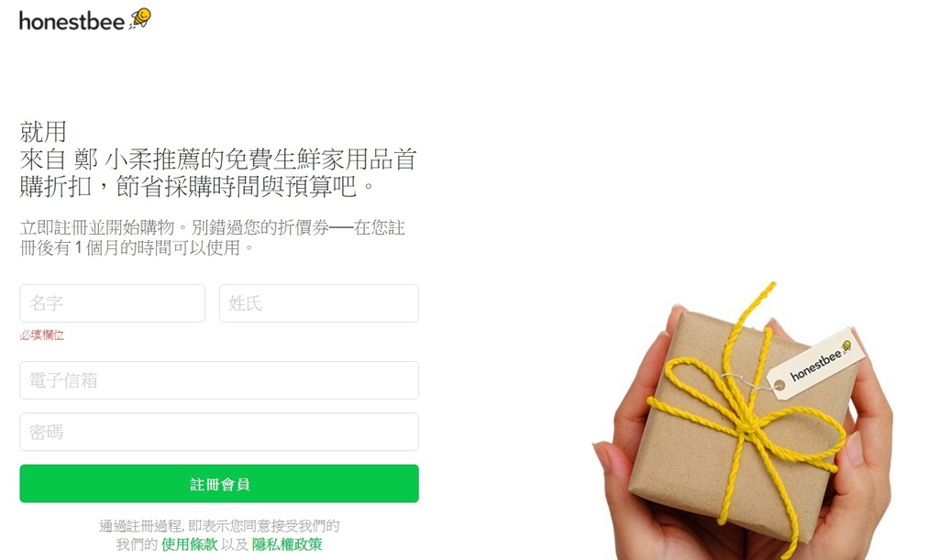Viewport: 939px width, 560px height.
Task: Click the 立即註冊並開始購物 description paragraph
Action: 213,237
